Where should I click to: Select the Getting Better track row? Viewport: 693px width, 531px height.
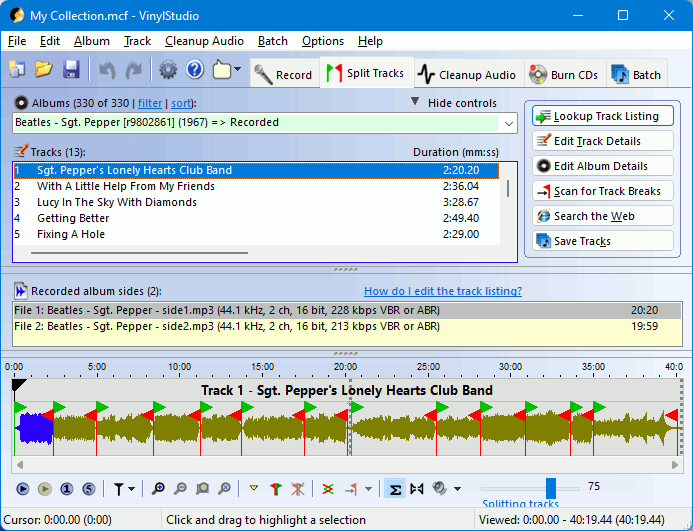[256, 218]
